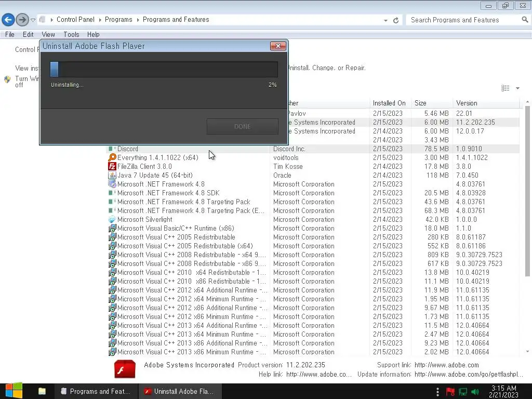Click the magnifier search icon
Viewport: 532px width, 399px height.
tap(525, 20)
